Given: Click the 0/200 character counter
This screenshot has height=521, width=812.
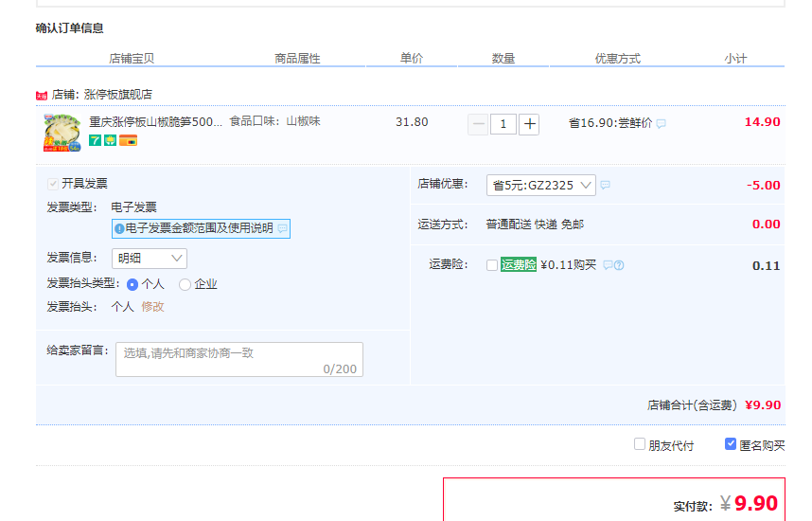Looking at the screenshot, I should coord(340,369).
